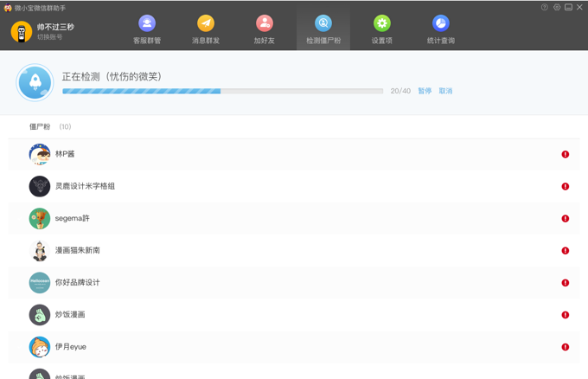Open the 检测僵尸粉 icon
Screen dimensions: 588x379
point(323,23)
